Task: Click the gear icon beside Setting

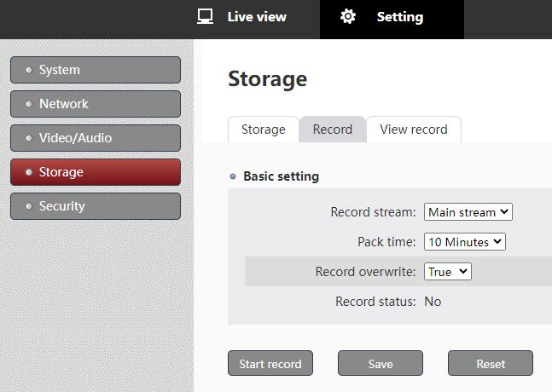Action: pos(348,16)
